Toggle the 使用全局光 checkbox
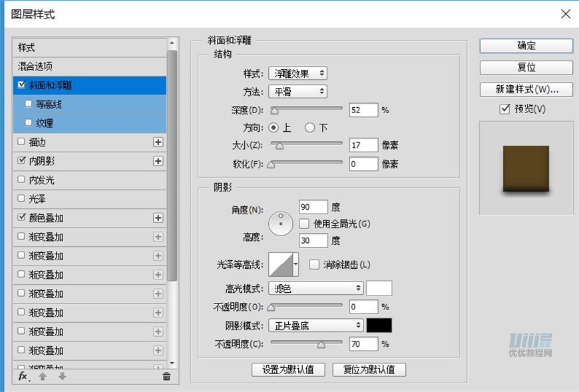This screenshot has width=579, height=392. click(305, 224)
